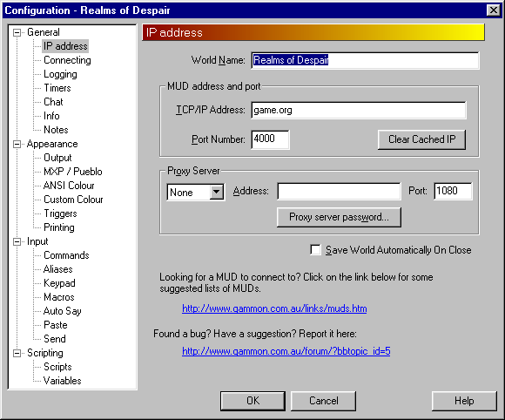Viewport: 505px width, 420px height.
Task: Select the Appearance category label
Action: tap(52, 144)
